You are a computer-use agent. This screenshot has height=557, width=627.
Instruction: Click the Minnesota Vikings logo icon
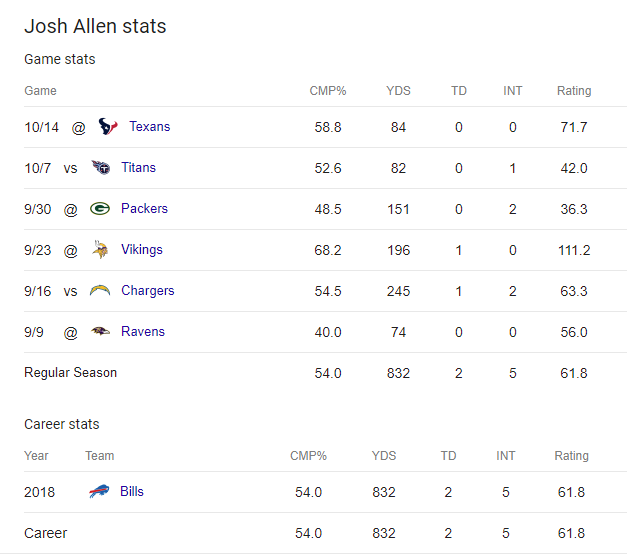click(100, 249)
